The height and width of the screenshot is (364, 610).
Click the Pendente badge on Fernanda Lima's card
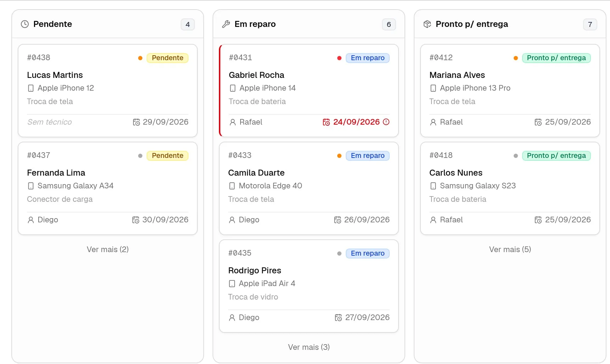[x=168, y=155]
